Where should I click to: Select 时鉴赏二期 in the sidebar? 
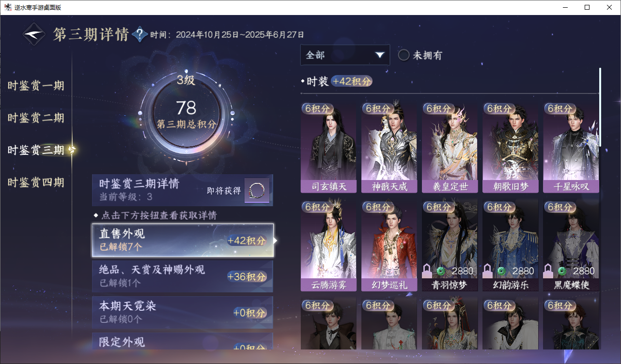tap(36, 118)
